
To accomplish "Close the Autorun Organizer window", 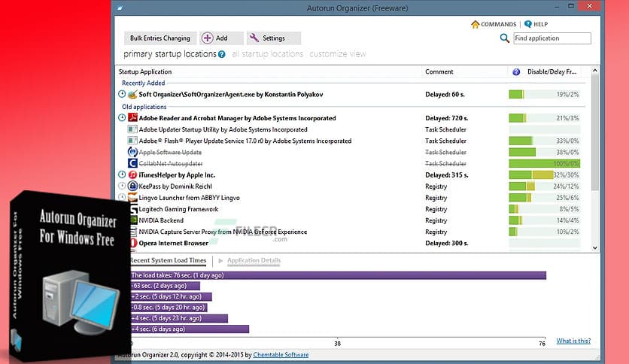I will [589, 6].
